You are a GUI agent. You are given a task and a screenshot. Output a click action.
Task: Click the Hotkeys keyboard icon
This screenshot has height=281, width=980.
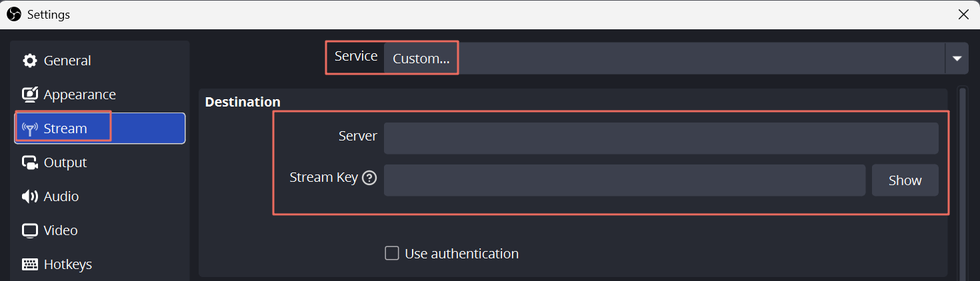tap(30, 264)
